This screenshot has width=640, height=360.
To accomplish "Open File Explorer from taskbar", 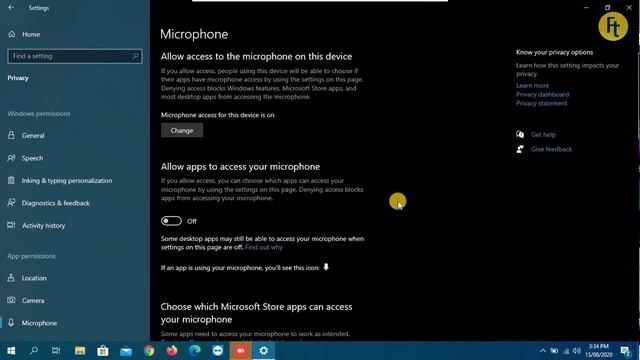I will coord(80,351).
